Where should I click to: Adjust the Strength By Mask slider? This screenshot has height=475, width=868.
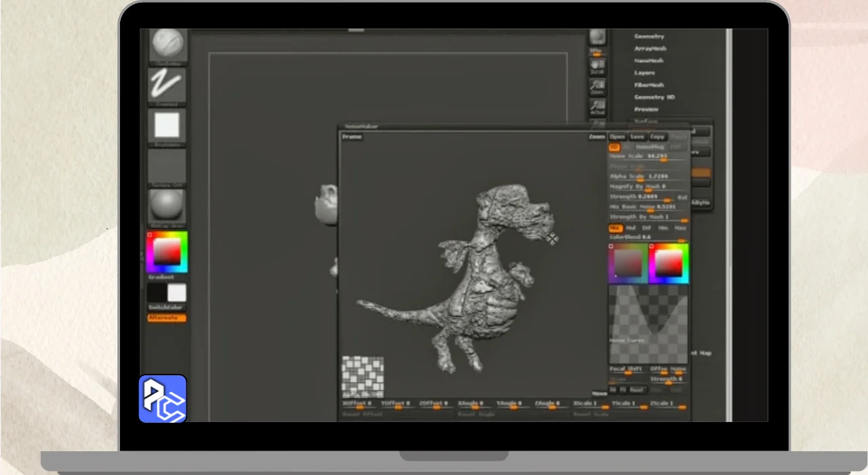pos(648,217)
